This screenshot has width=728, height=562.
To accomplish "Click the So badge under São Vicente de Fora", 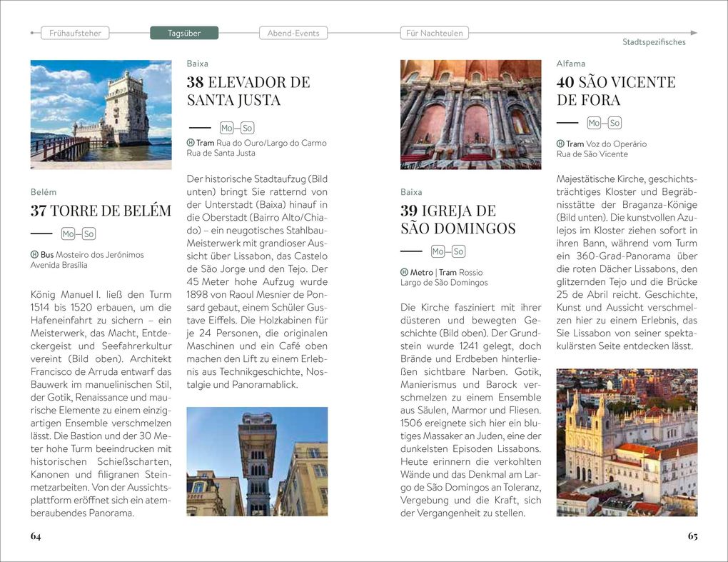I will 615,123.
